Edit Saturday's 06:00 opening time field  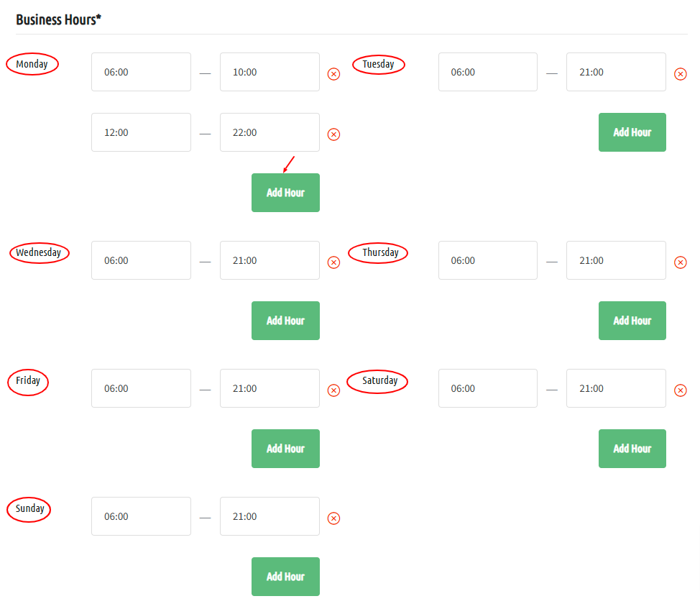488,388
